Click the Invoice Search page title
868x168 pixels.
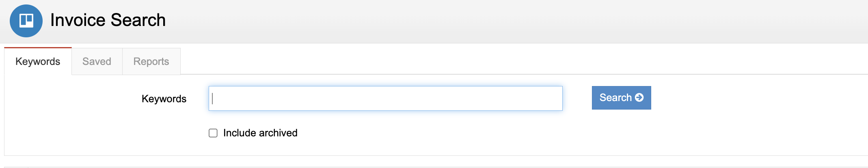108,20
